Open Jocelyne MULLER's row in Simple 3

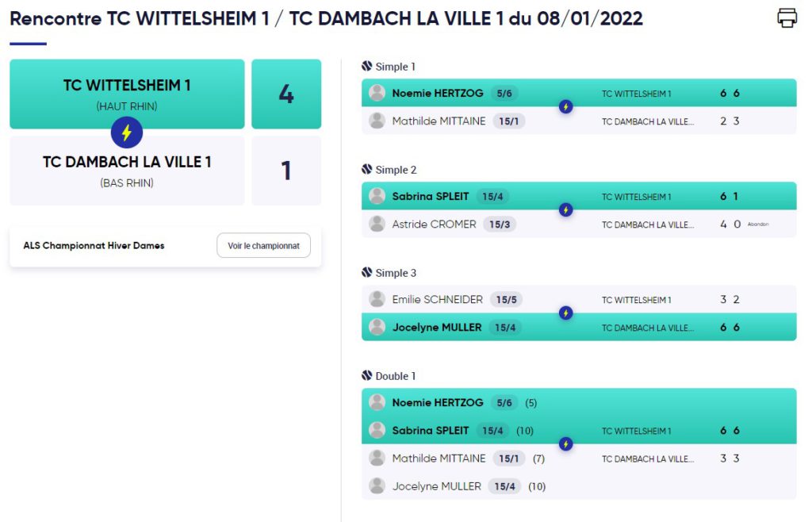pyautogui.click(x=579, y=327)
